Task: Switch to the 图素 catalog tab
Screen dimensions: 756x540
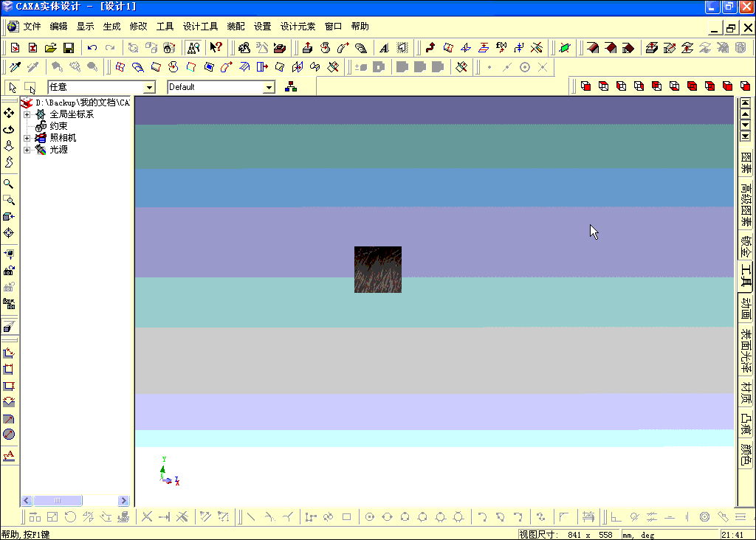Action: [x=746, y=162]
